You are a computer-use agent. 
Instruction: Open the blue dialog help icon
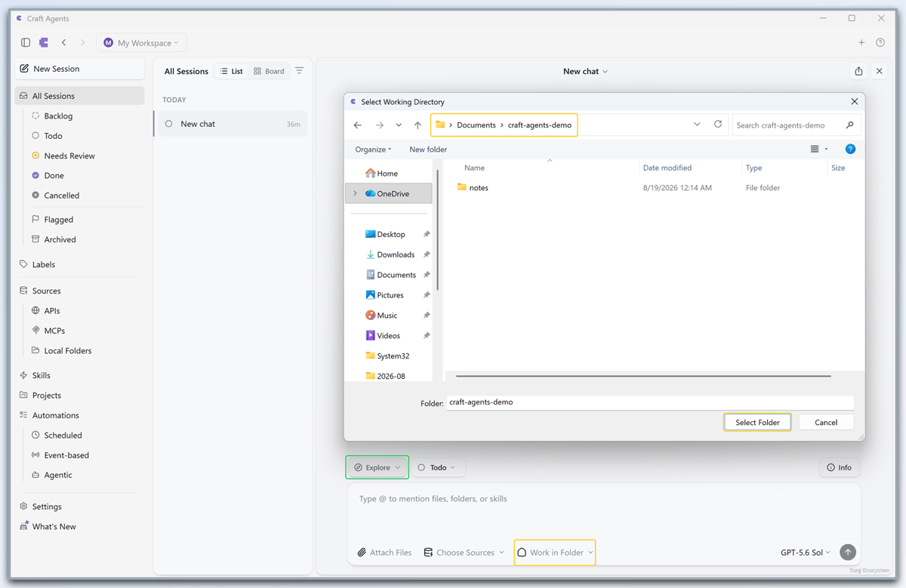tap(850, 149)
